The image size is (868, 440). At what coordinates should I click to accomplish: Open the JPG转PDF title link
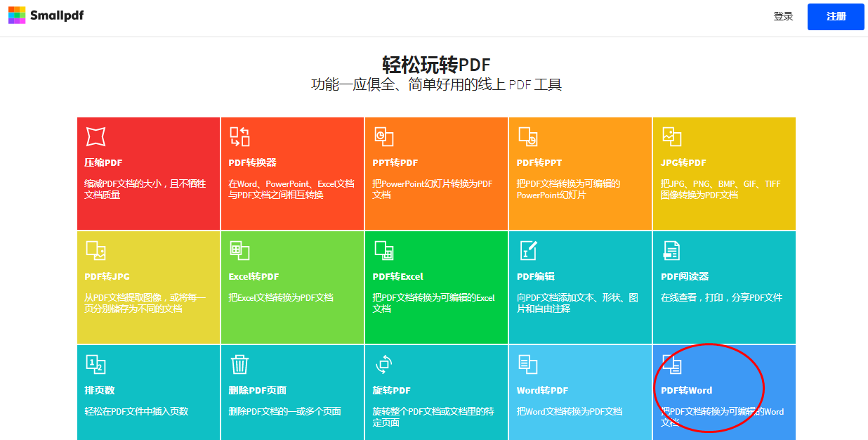683,163
